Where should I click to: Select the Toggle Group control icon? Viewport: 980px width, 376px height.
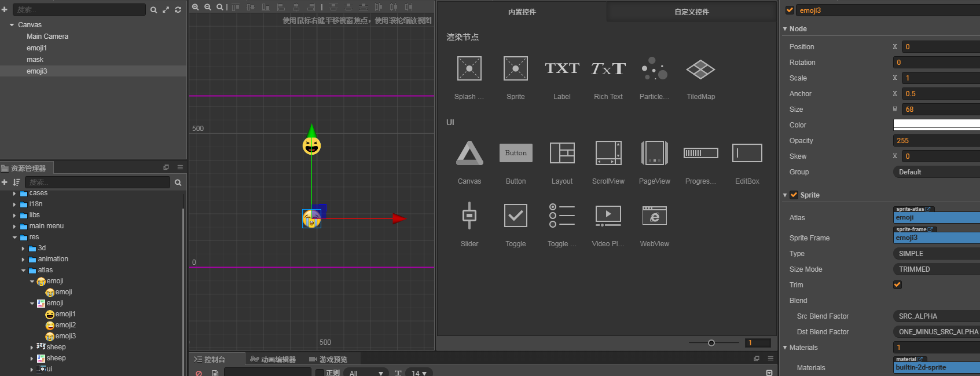pyautogui.click(x=562, y=216)
